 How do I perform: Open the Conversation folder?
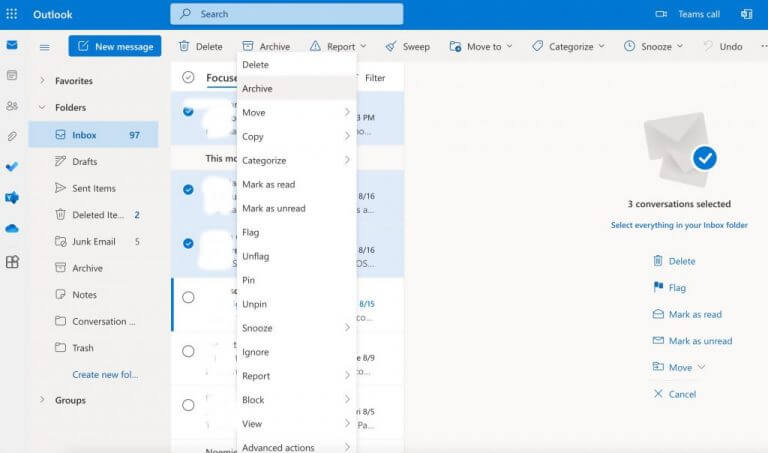coord(94,321)
